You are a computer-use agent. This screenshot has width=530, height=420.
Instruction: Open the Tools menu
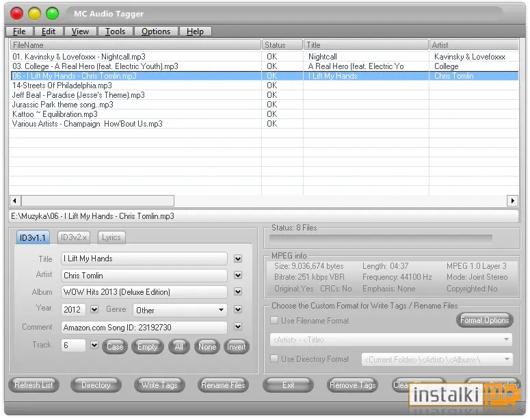[116, 31]
